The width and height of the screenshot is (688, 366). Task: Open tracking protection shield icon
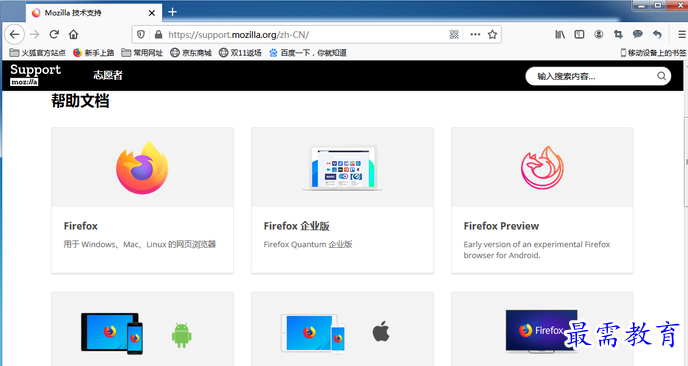[x=141, y=34]
